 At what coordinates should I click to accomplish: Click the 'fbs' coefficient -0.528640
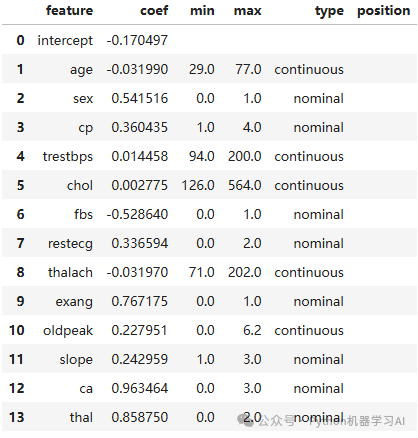tap(137, 214)
